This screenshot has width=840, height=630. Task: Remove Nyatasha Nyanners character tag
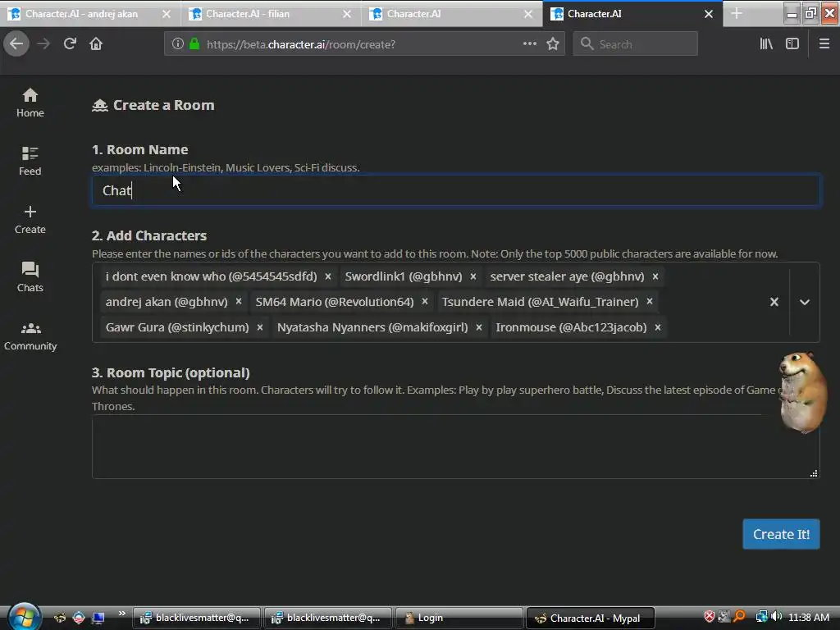[479, 327]
